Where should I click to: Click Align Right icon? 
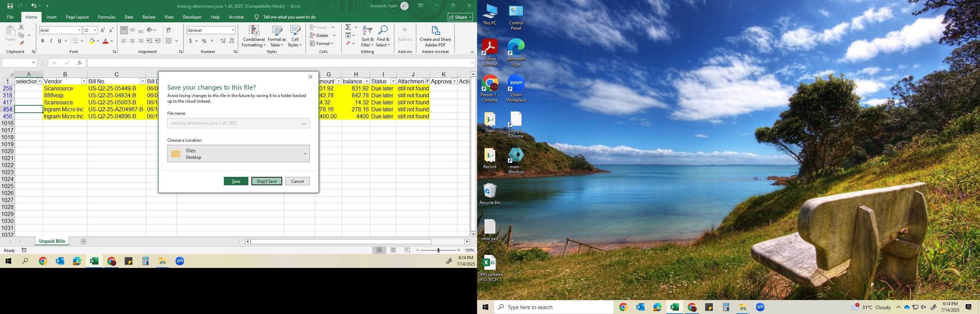141,41
